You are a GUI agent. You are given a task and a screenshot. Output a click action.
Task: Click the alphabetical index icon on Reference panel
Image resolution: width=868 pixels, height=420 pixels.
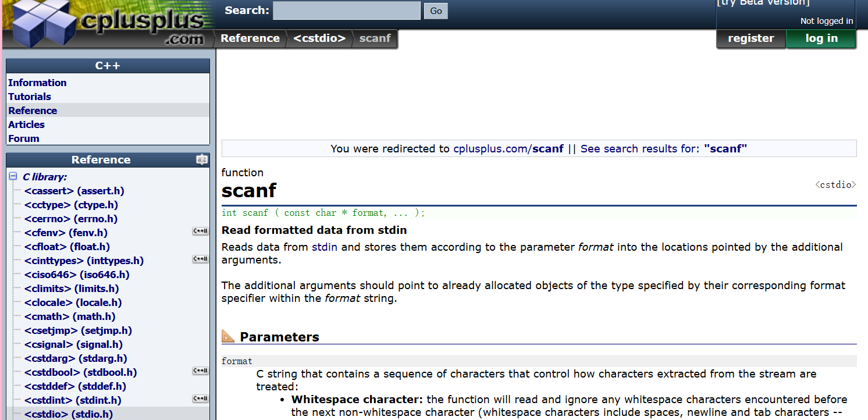[202, 159]
